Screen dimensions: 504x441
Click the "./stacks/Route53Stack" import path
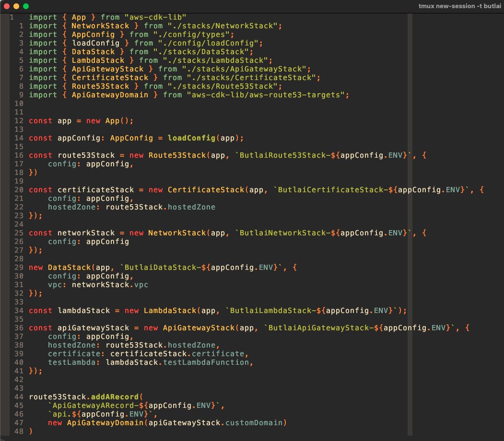[x=223, y=86]
